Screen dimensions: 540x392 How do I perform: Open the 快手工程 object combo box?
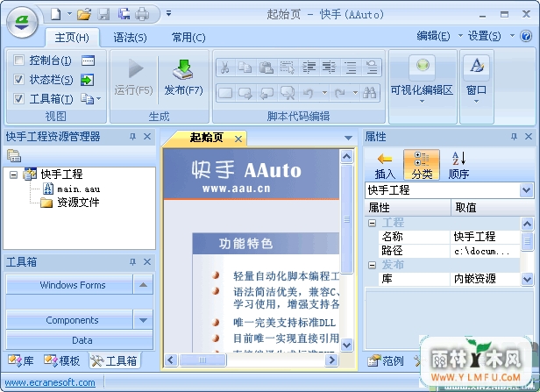click(x=526, y=190)
